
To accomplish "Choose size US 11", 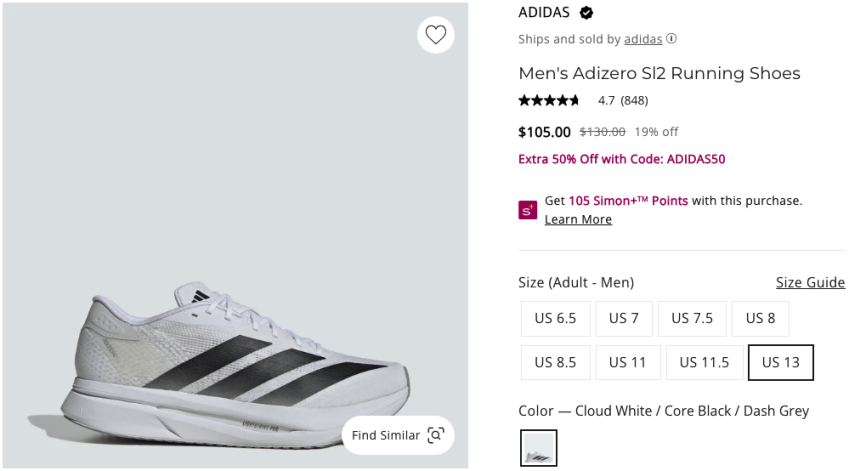I will (627, 362).
